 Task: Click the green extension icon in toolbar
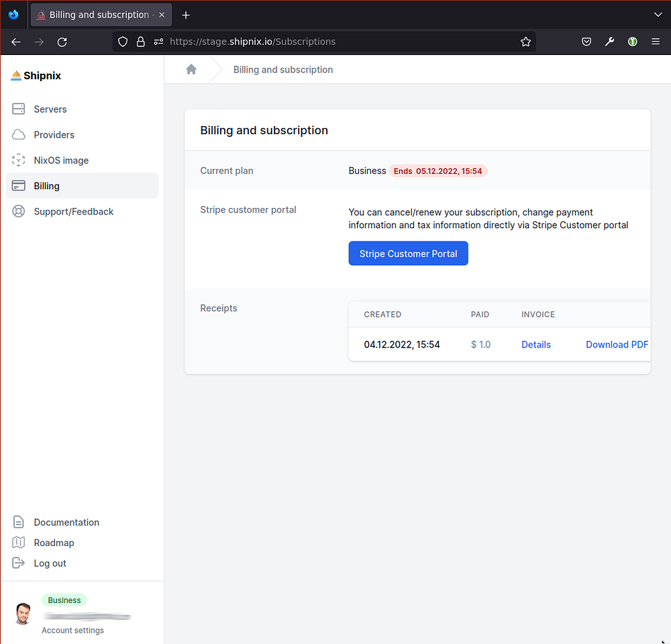click(x=633, y=42)
